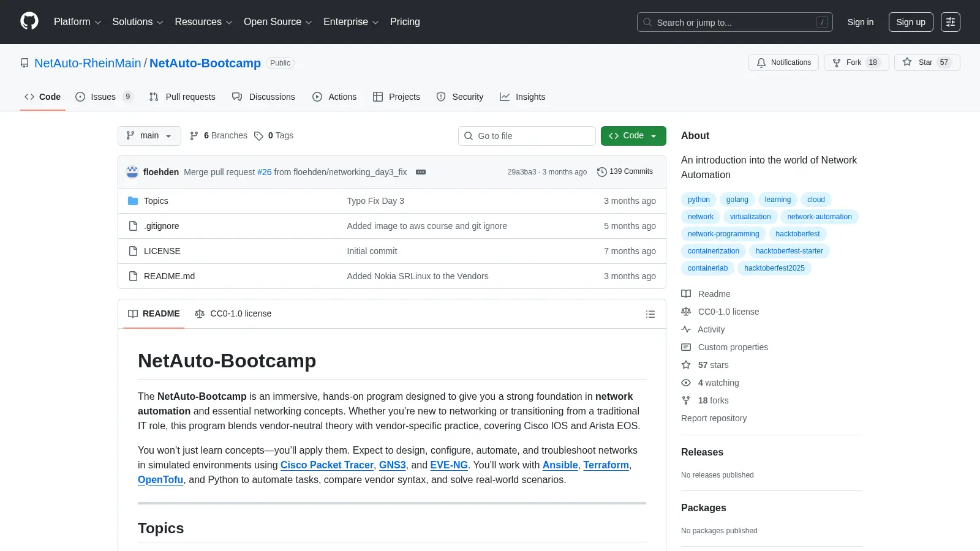980x551 pixels.
Task: Click Report repository
Action: point(714,418)
